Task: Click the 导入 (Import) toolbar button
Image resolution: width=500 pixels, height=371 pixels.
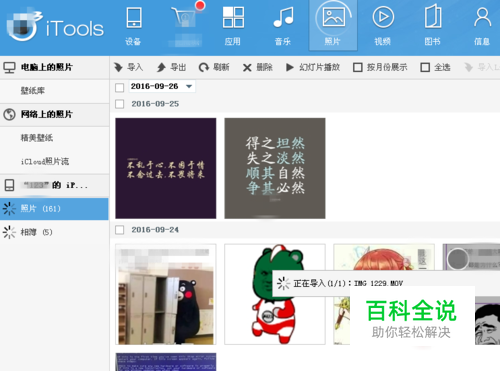Action: (x=128, y=67)
